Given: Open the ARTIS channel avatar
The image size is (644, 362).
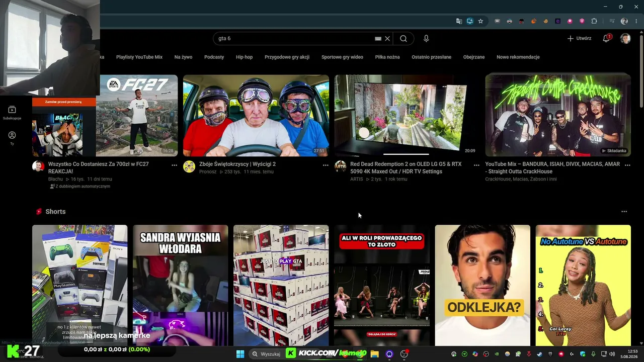Looking at the screenshot, I should click(x=341, y=166).
